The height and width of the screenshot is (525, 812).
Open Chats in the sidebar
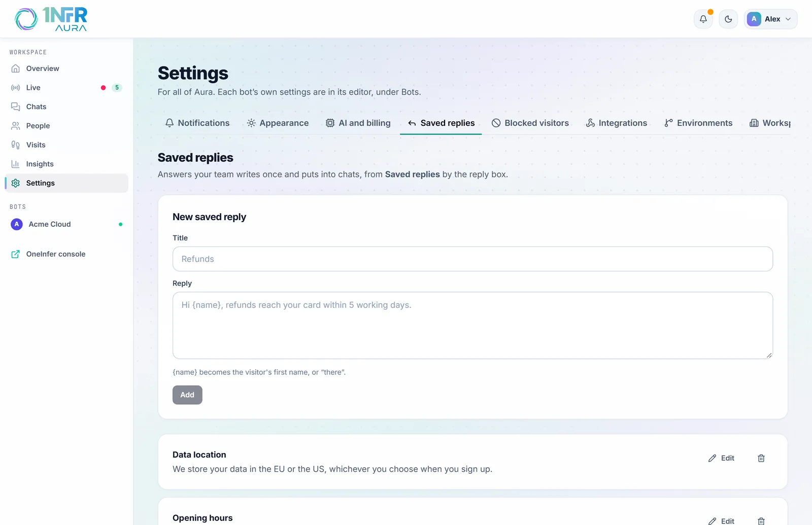(x=66, y=107)
